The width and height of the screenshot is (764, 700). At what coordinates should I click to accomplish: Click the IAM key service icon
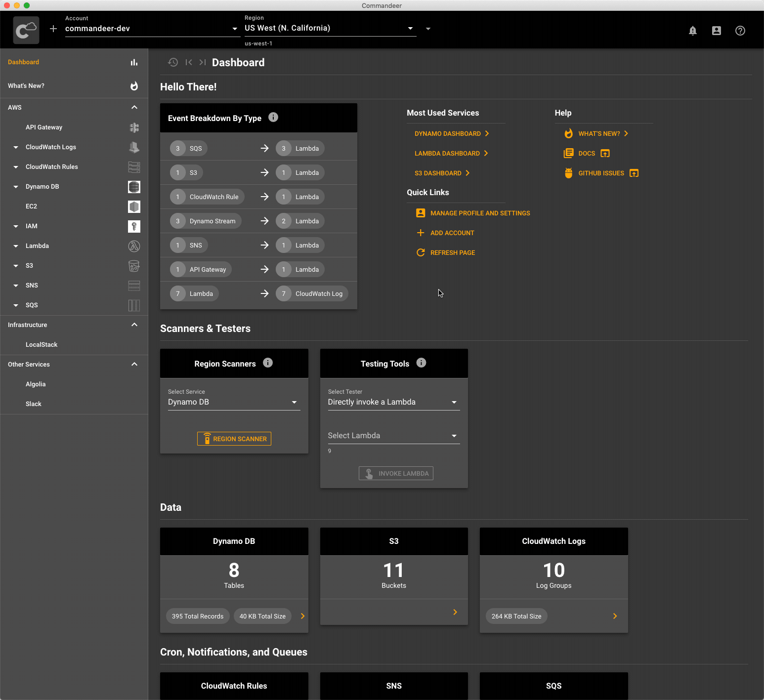[x=134, y=226]
